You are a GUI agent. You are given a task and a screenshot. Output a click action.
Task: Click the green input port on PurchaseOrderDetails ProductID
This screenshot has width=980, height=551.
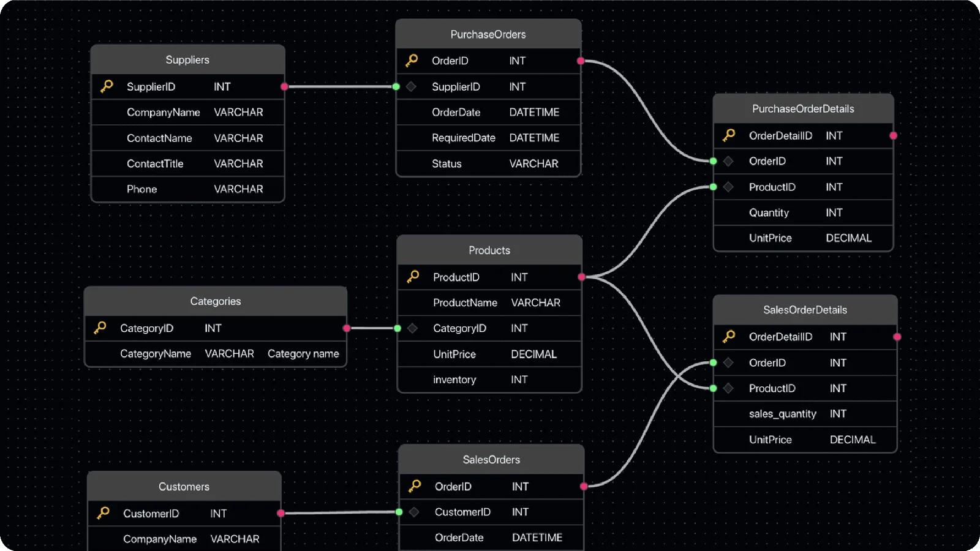(713, 187)
